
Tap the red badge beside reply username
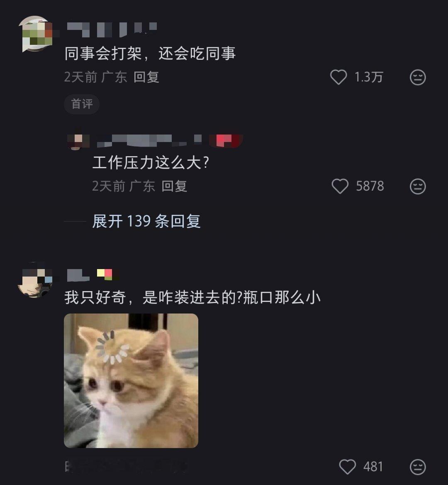point(226,140)
